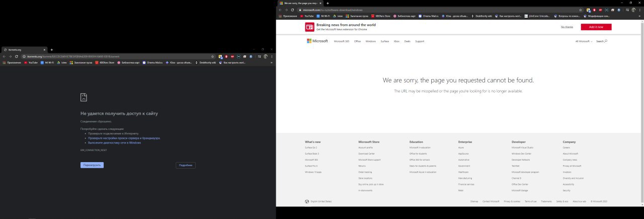Open Chrome menu in left itorrents window
Screen dimensions: 644x219
(x=272, y=56)
